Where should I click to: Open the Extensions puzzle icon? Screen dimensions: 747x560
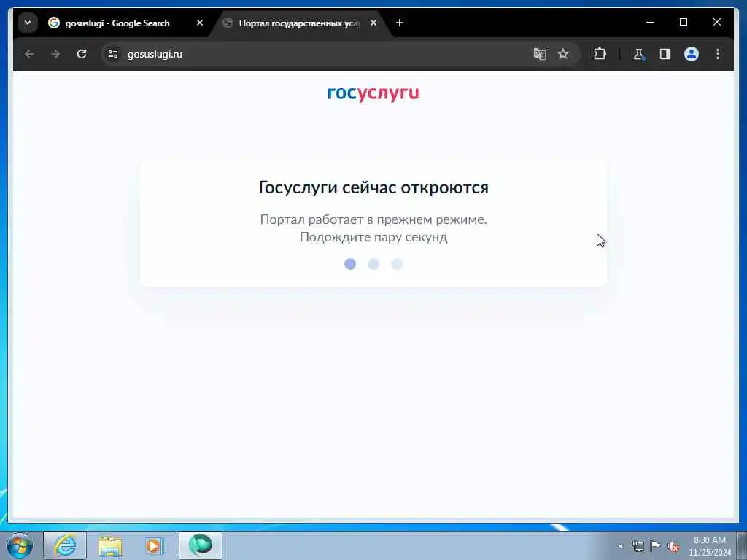600,54
